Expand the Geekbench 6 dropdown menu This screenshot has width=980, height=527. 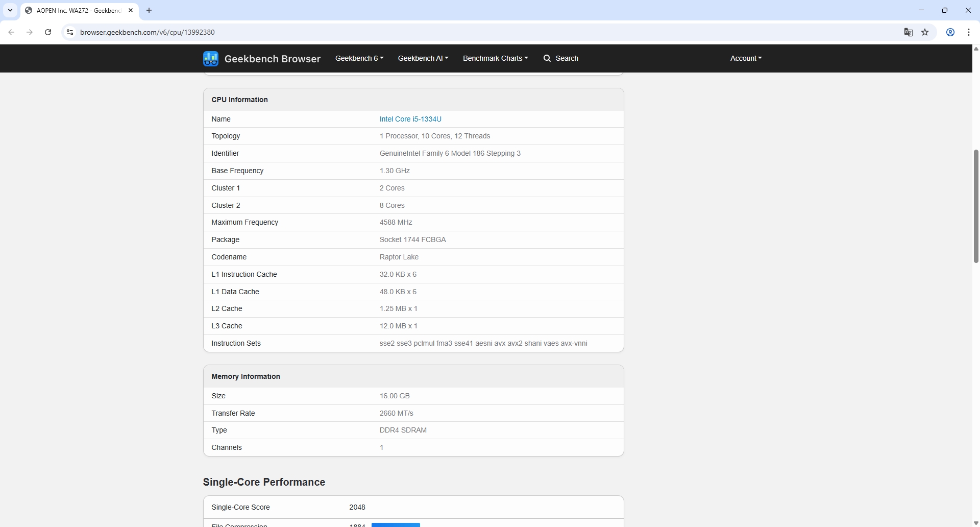pyautogui.click(x=359, y=58)
